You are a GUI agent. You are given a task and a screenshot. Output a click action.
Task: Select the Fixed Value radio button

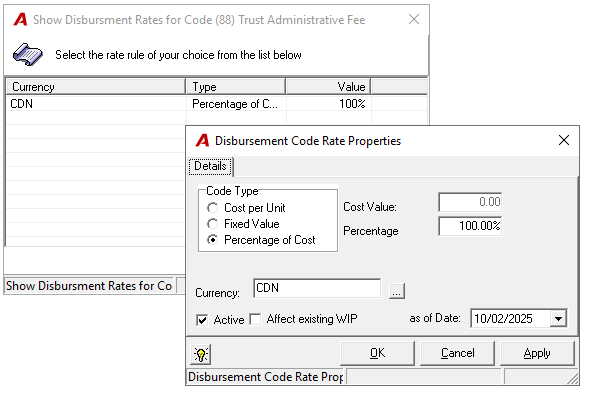click(212, 224)
